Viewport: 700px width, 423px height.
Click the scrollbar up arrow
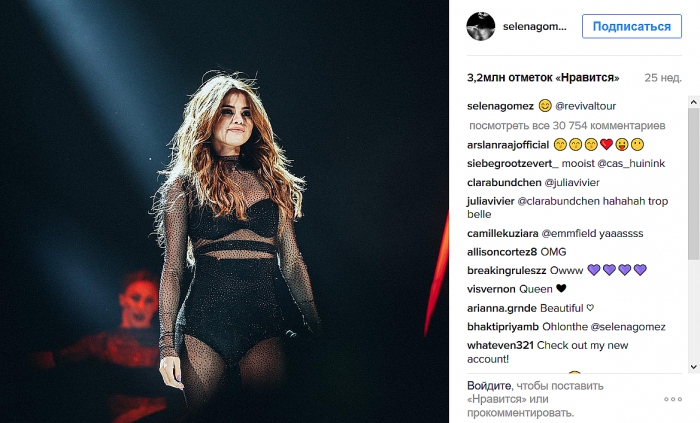tap(693, 102)
